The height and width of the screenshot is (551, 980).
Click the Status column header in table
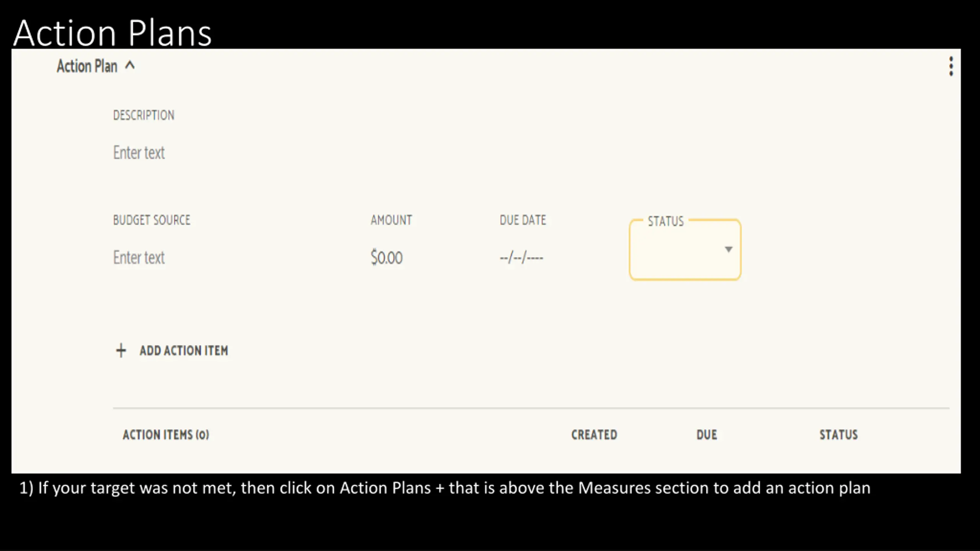pyautogui.click(x=838, y=435)
